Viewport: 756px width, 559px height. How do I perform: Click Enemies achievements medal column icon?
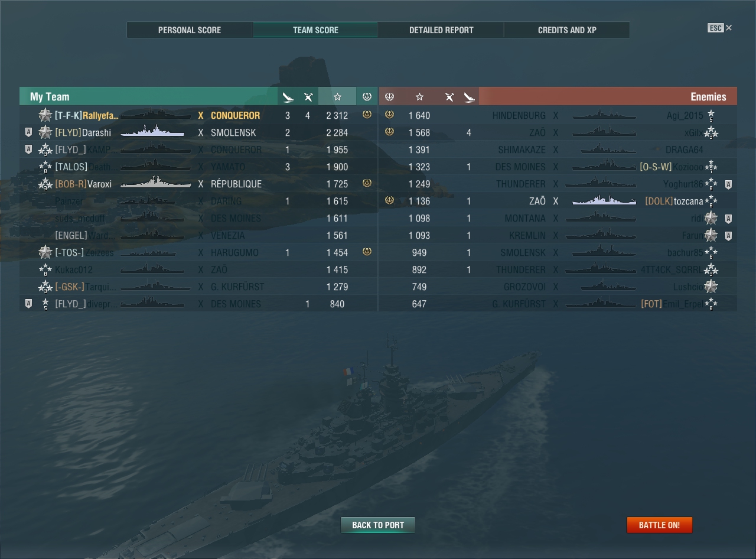pyautogui.click(x=389, y=97)
